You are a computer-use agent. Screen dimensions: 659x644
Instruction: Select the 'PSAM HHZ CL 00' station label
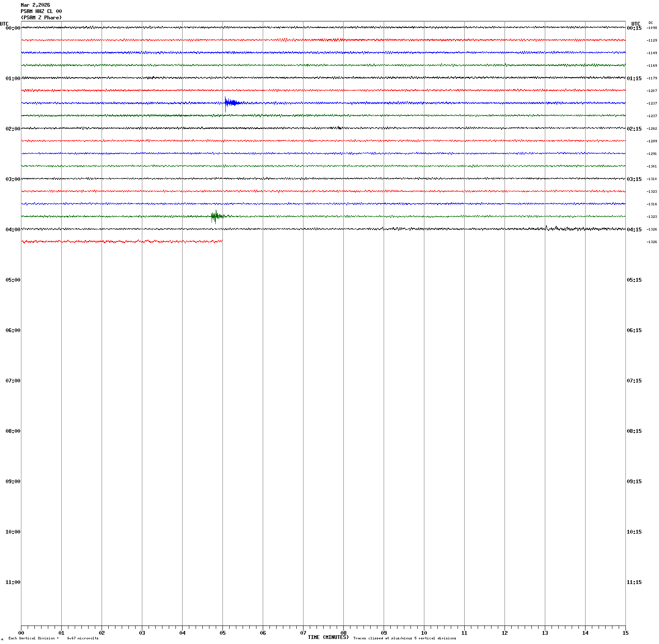[x=41, y=11]
